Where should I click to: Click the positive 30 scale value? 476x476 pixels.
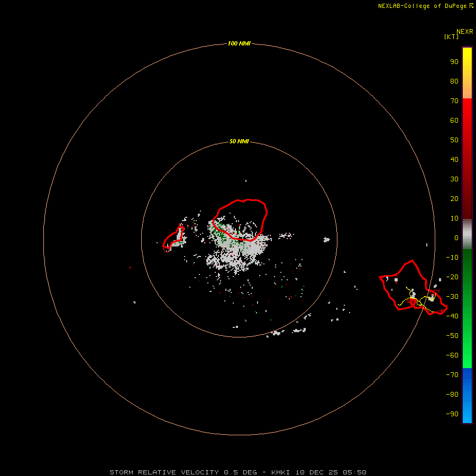(x=454, y=179)
